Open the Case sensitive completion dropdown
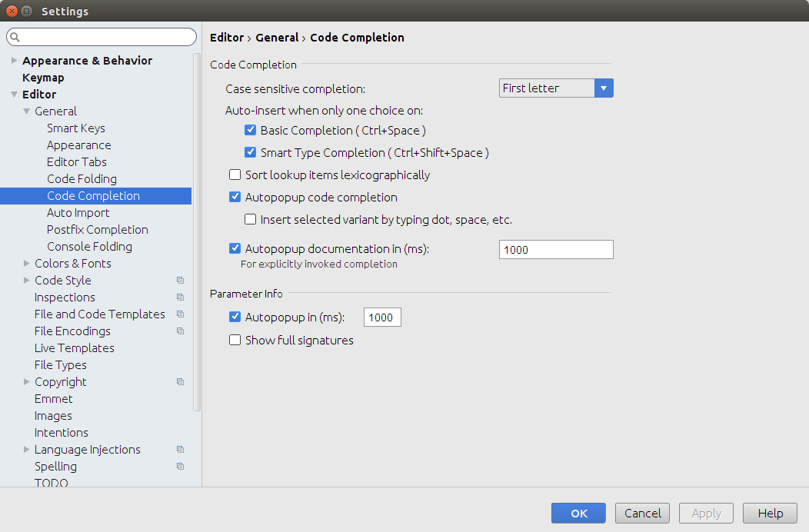The height and width of the screenshot is (532, 809). pyautogui.click(x=555, y=88)
